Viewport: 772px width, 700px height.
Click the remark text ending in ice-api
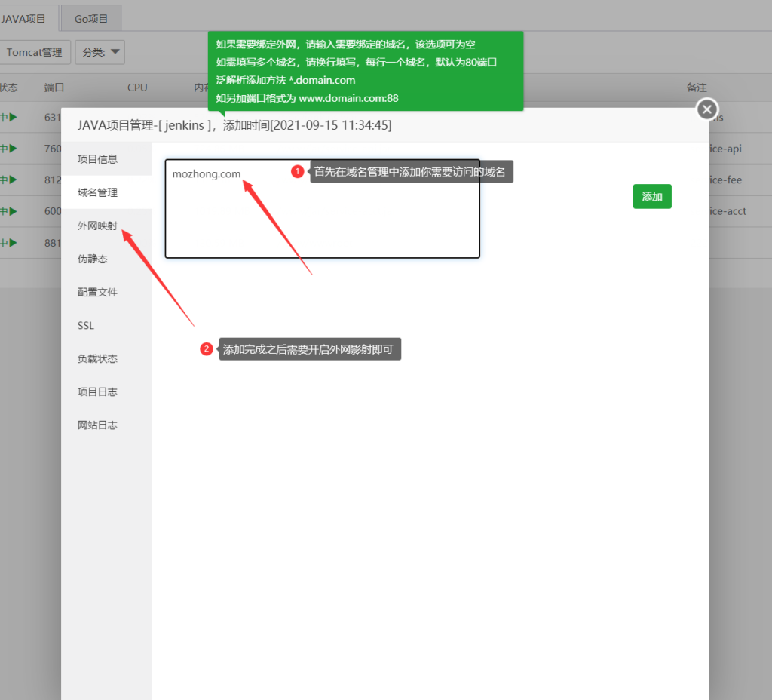coord(725,149)
